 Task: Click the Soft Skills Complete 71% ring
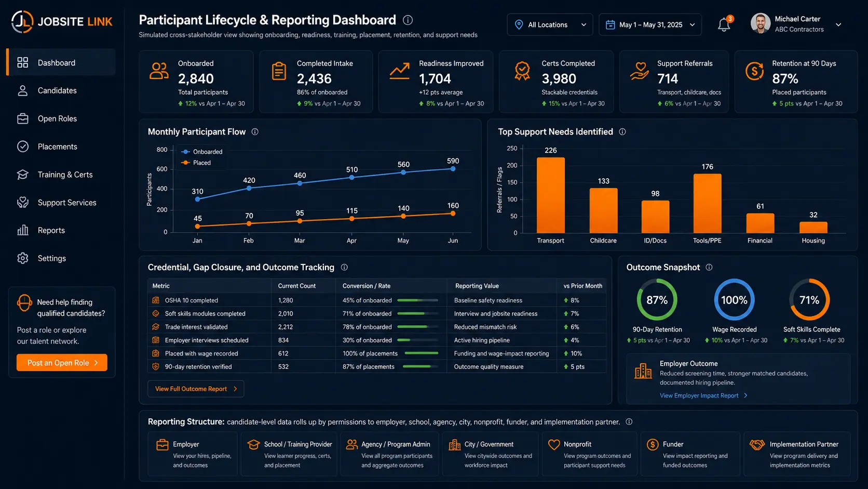[809, 300]
